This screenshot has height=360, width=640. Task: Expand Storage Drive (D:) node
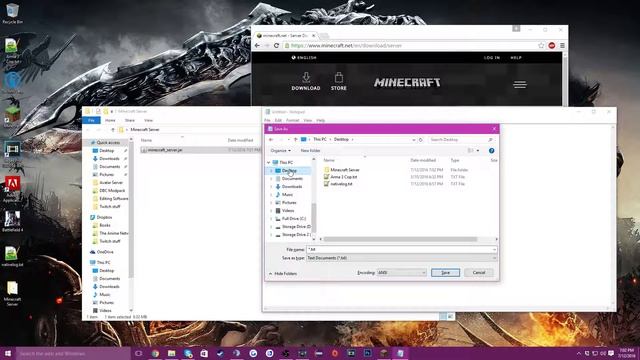tap(271, 227)
